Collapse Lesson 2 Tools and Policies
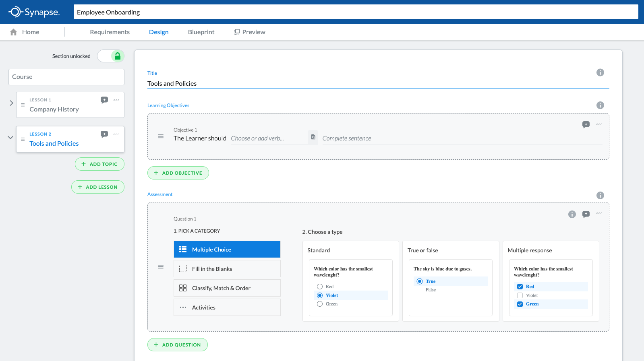The width and height of the screenshot is (644, 361). click(10, 137)
